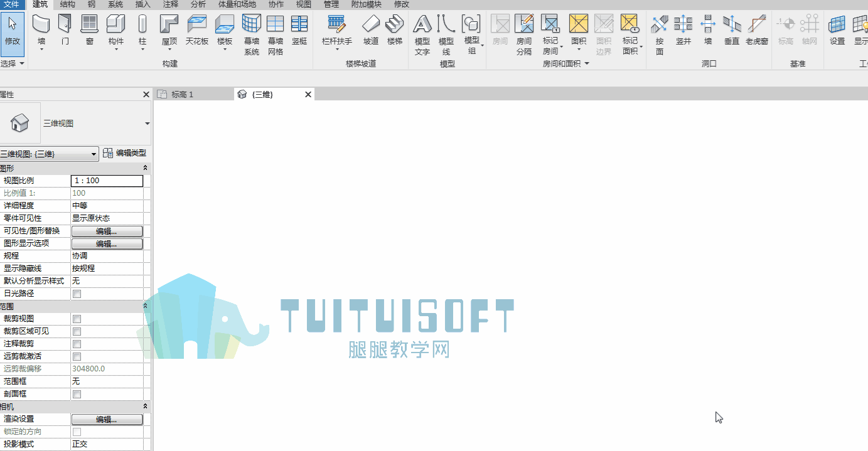Select the 楼板 (Floor) tool

click(225, 31)
